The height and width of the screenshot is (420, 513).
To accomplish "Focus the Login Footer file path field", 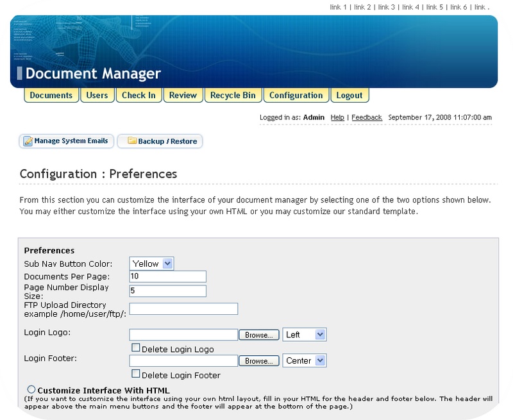I will point(183,361).
